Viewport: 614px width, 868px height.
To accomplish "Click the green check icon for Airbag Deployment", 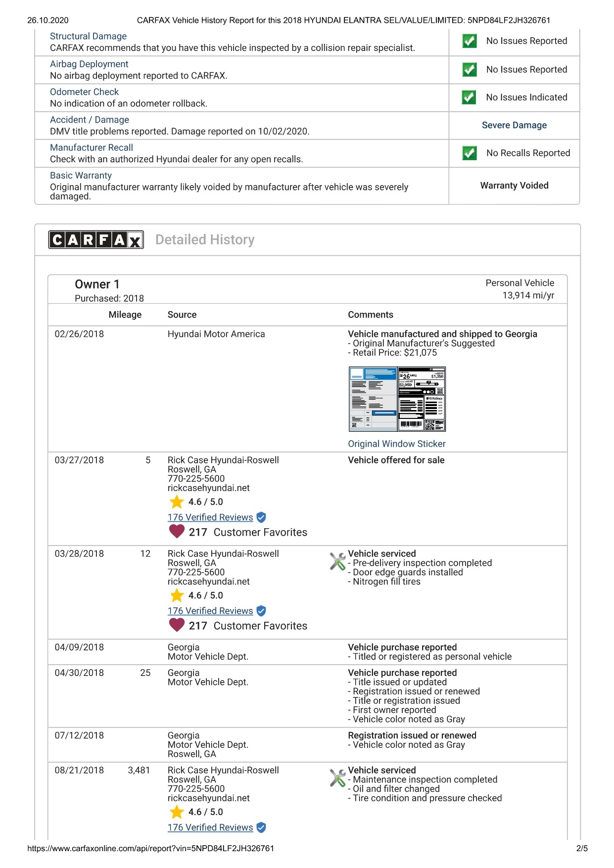I will coord(469,70).
